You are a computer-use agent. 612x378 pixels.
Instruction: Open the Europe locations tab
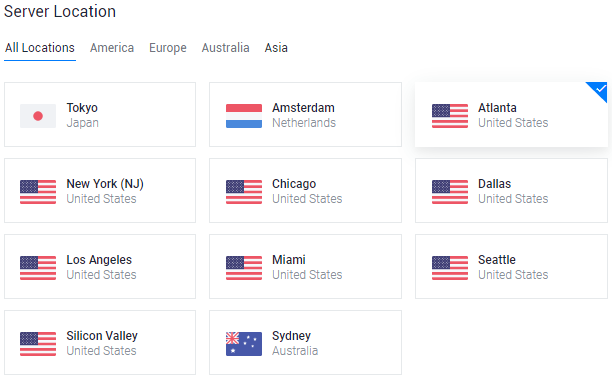pyautogui.click(x=168, y=48)
